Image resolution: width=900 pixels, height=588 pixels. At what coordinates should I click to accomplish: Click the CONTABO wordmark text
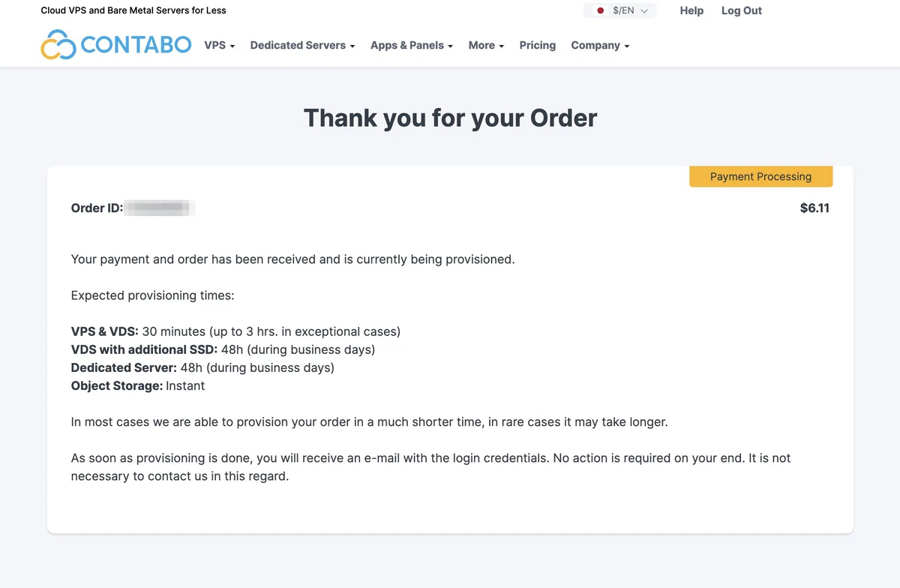(136, 45)
